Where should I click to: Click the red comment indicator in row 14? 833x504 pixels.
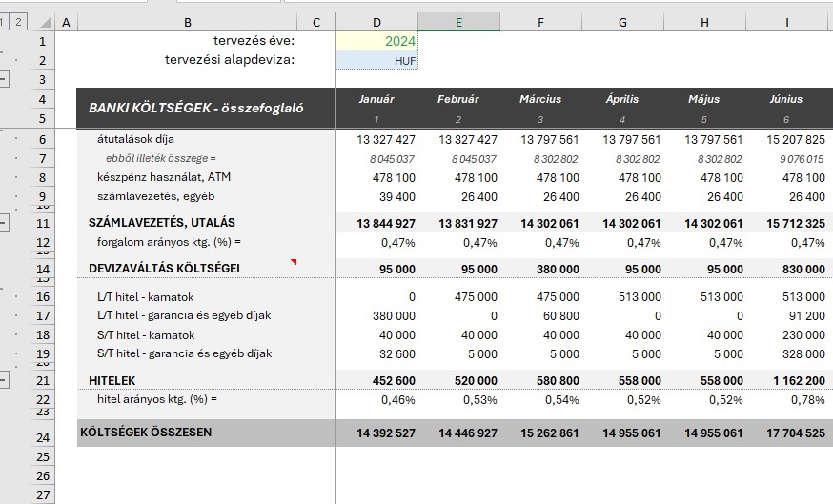coord(294,261)
